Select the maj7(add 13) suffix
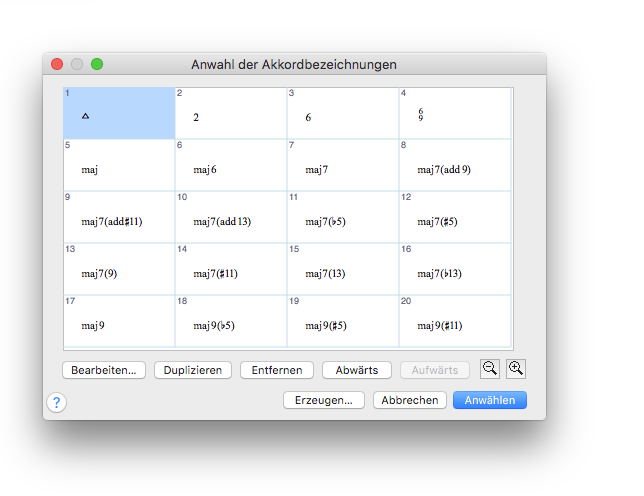644x496 pixels. click(231, 217)
